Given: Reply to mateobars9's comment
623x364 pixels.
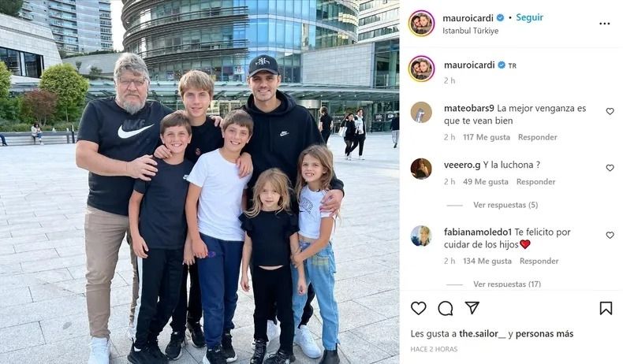Looking at the screenshot, I should pyautogui.click(x=537, y=137).
